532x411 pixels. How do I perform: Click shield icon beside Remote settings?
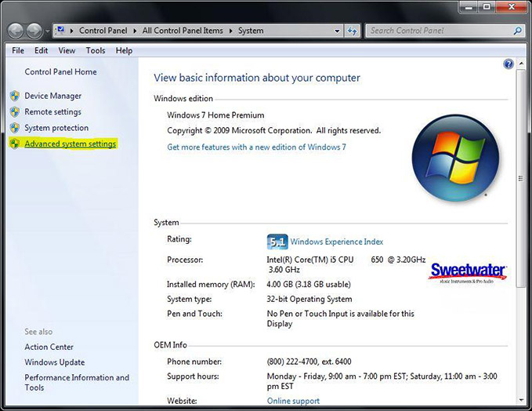click(15, 111)
